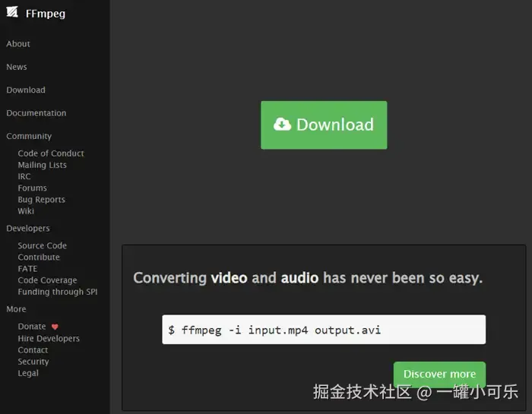532x414 pixels.
Task: Click the Discover more button
Action: [439, 374]
